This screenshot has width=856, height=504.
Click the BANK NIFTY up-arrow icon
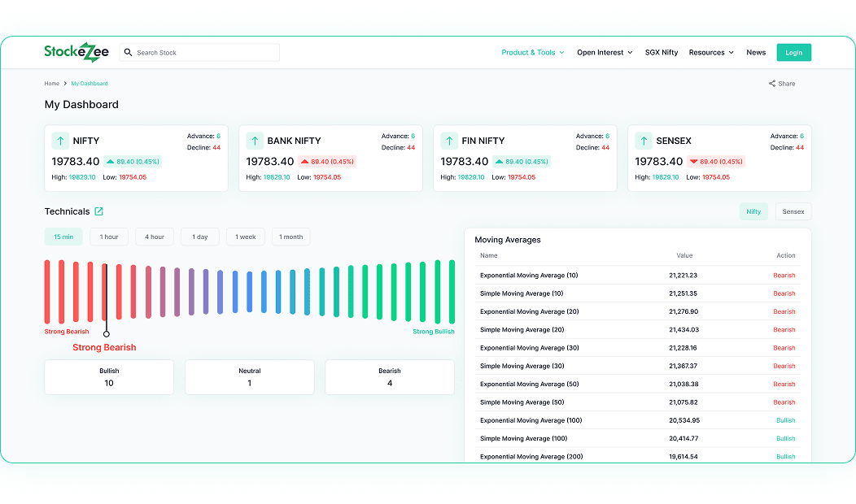(x=255, y=141)
